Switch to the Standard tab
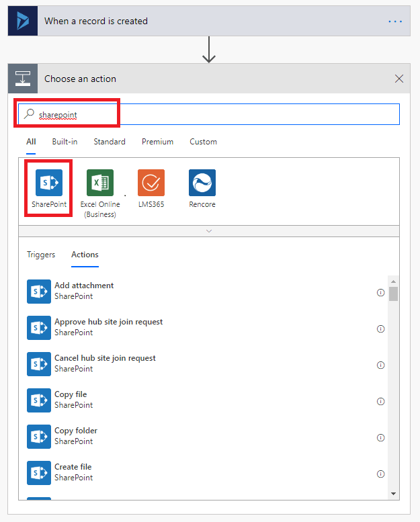The height and width of the screenshot is (522, 420). 110,142
